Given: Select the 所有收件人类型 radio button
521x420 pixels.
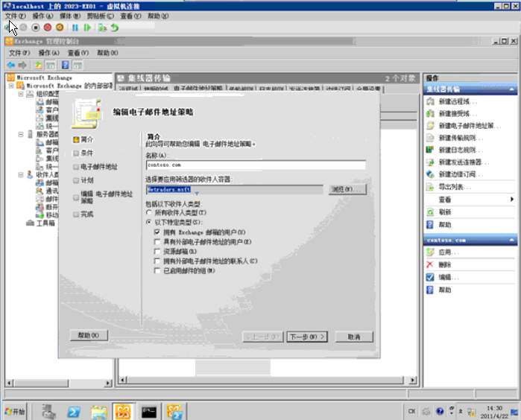Looking at the screenshot, I should [149, 212].
